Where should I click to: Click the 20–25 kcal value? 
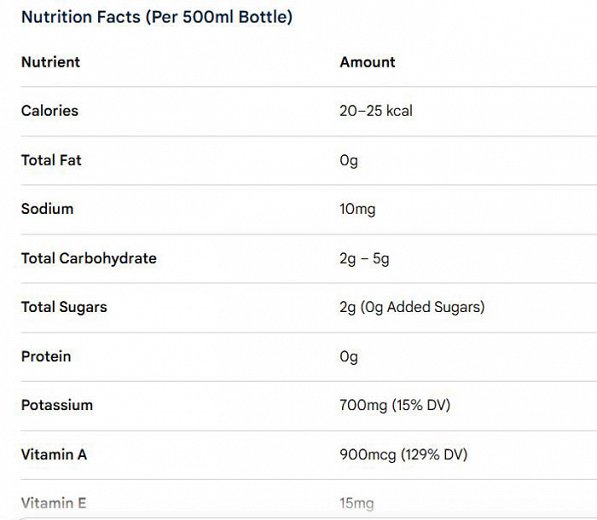(x=376, y=111)
